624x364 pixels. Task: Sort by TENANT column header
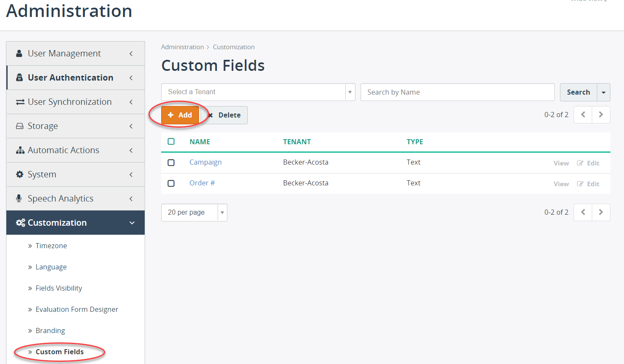tap(297, 142)
